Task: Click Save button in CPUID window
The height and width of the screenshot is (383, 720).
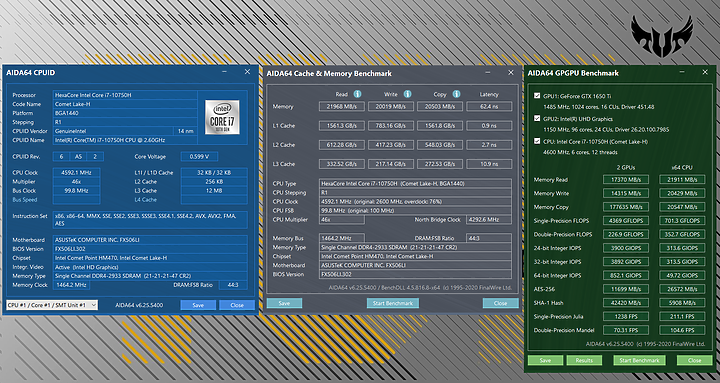Action: pyautogui.click(x=198, y=305)
